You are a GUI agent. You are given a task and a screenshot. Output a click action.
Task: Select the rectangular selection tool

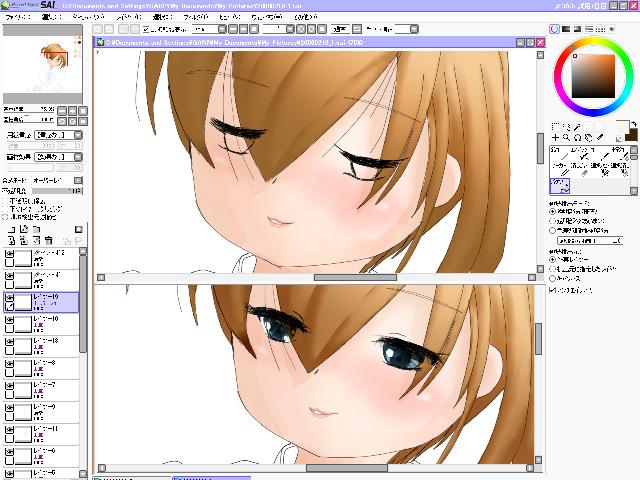555,127
